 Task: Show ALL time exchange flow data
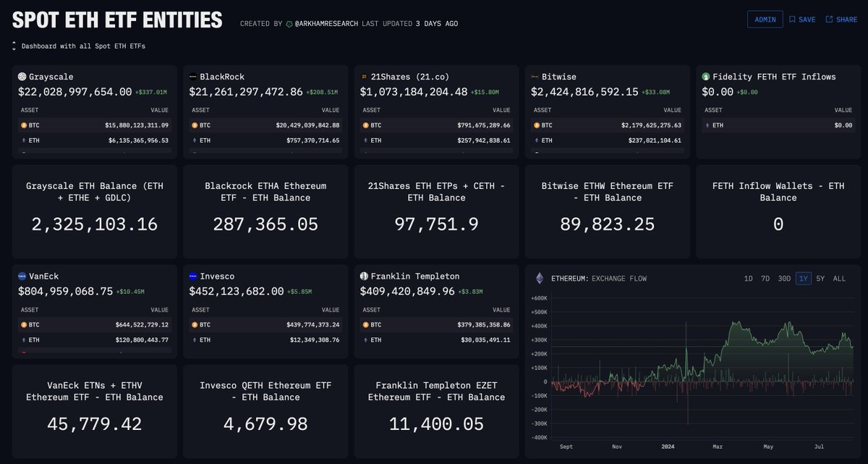point(839,279)
